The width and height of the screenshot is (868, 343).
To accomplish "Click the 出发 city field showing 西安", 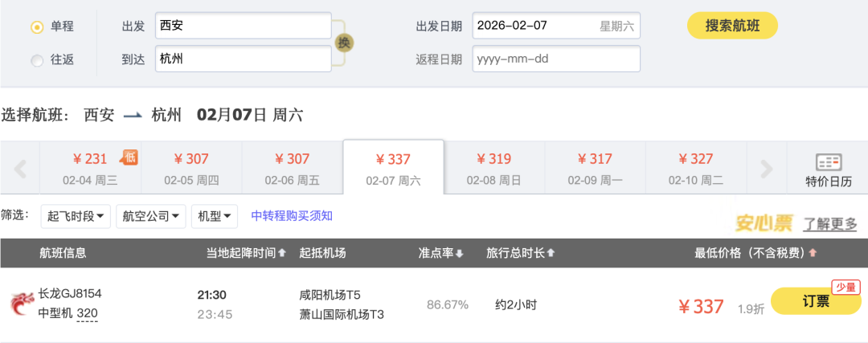I will (244, 26).
